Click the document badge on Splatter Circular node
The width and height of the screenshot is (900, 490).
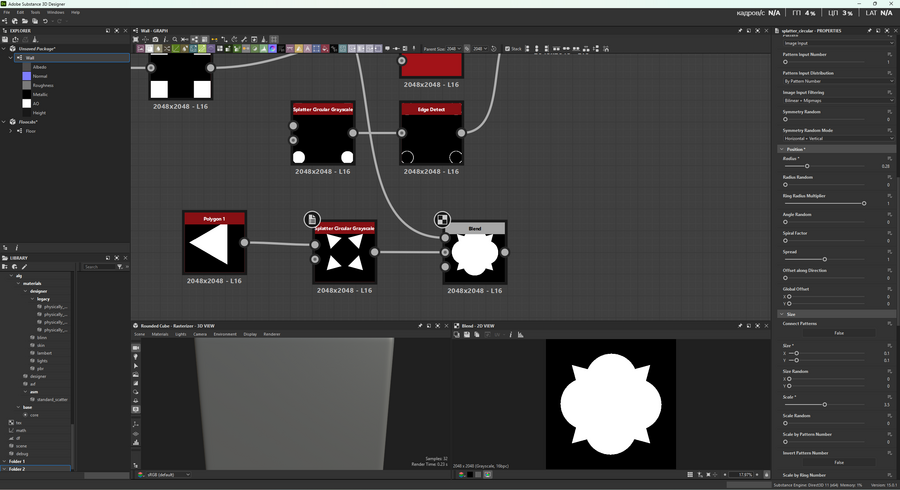312,219
